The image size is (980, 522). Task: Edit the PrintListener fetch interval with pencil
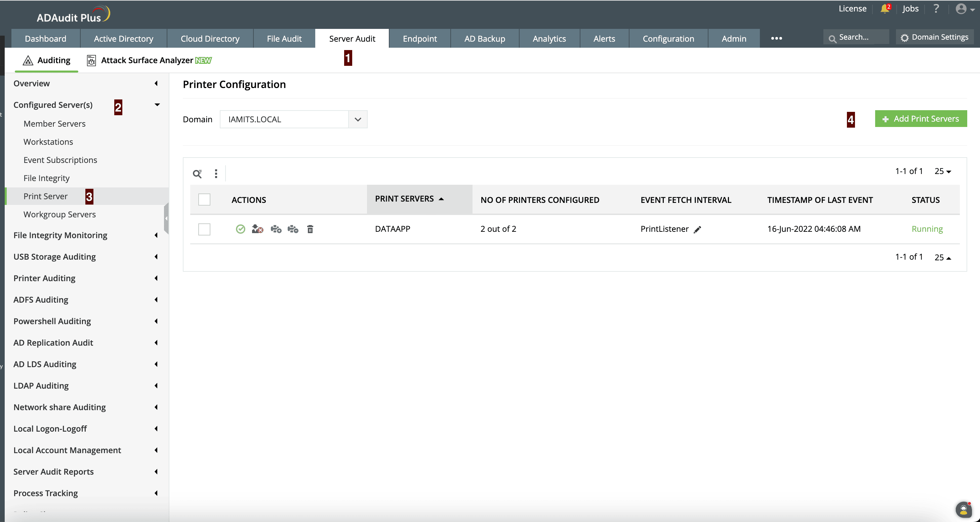pyautogui.click(x=697, y=230)
